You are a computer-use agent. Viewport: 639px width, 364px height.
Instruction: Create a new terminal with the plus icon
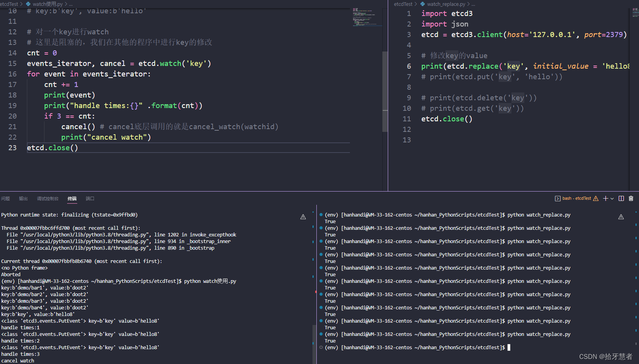[x=605, y=199]
